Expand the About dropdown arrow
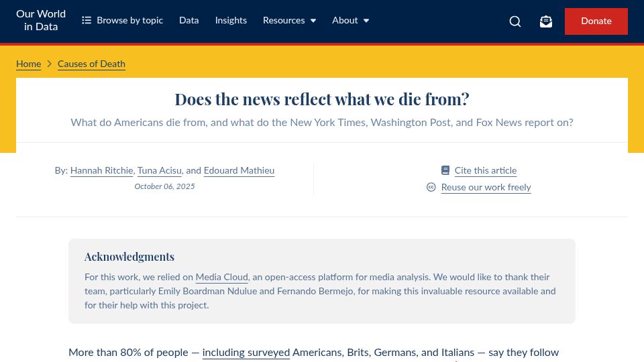This screenshot has width=644, height=362. tap(366, 21)
